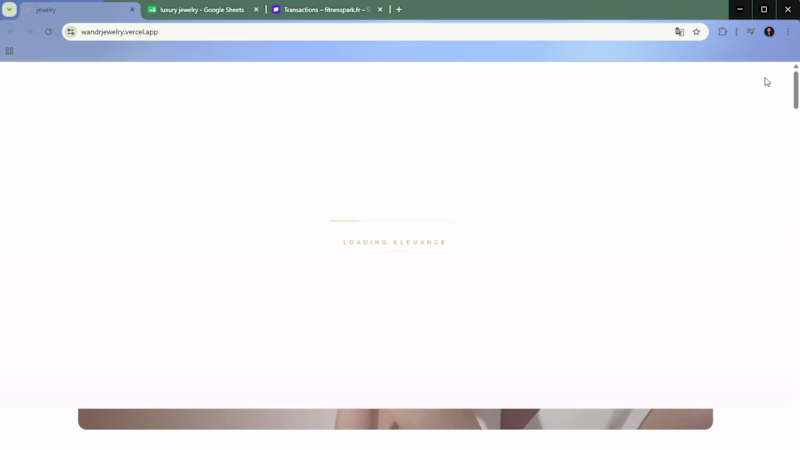
Task: Click the LOADING ELEGANCE text
Action: (x=395, y=242)
